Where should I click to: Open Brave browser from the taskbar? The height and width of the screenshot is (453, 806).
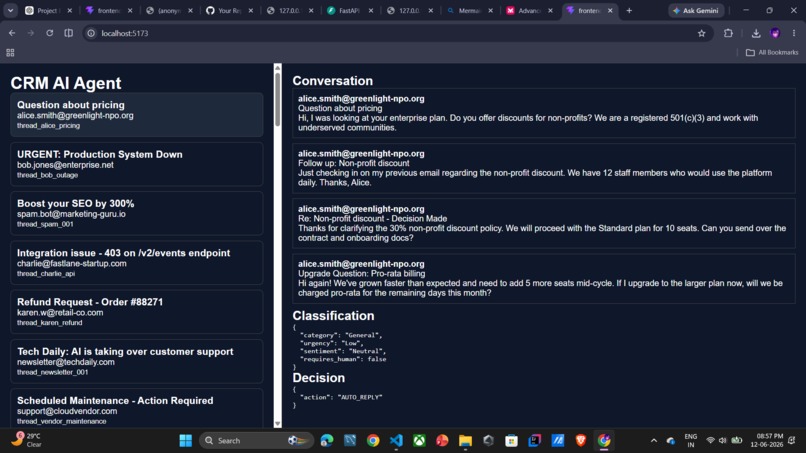point(581,440)
